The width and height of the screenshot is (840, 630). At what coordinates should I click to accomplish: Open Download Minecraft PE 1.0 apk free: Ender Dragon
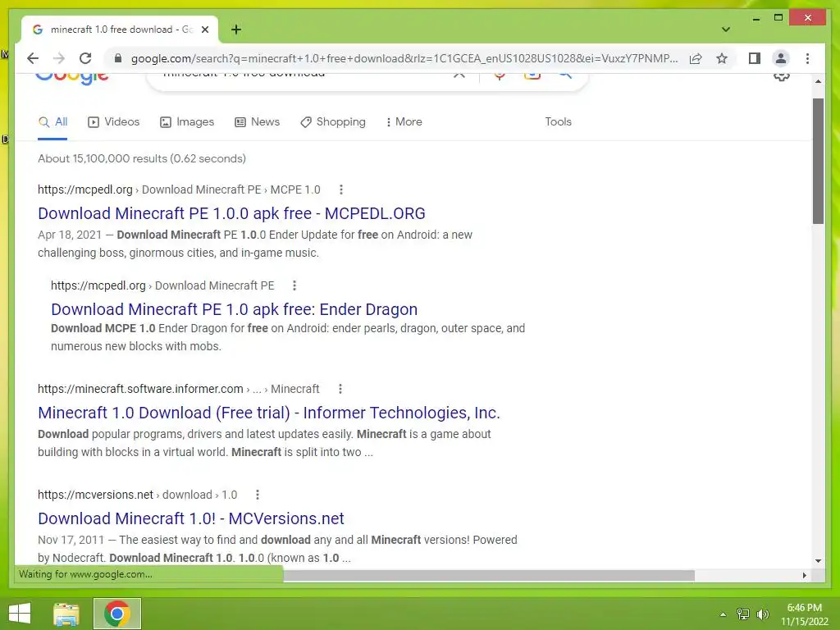point(234,309)
